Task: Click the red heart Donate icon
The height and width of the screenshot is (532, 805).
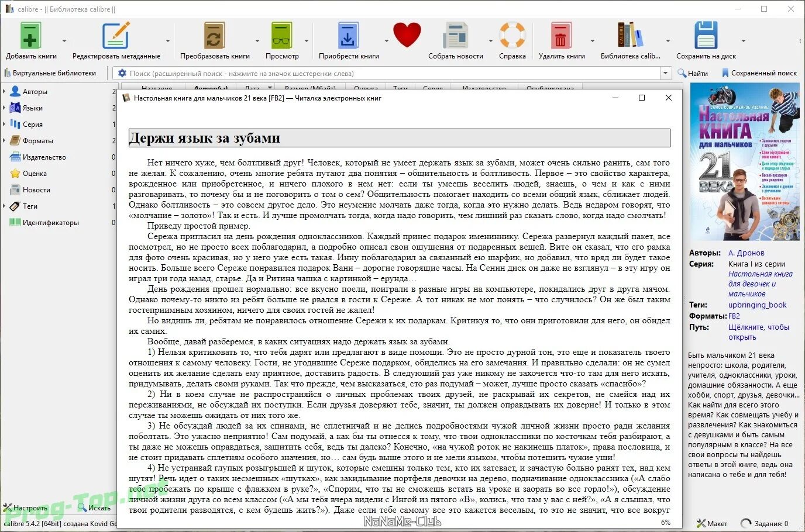Action: click(407, 35)
